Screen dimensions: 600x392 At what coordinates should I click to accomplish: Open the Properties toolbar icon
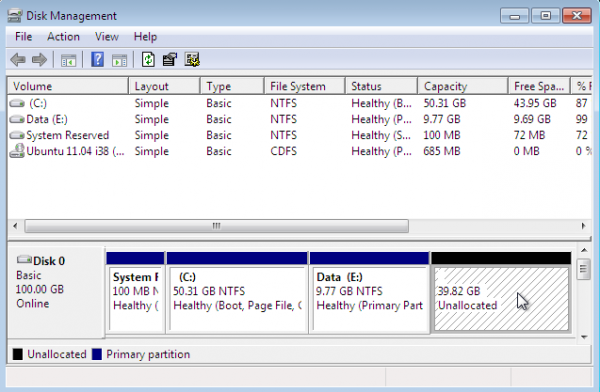pos(170,60)
